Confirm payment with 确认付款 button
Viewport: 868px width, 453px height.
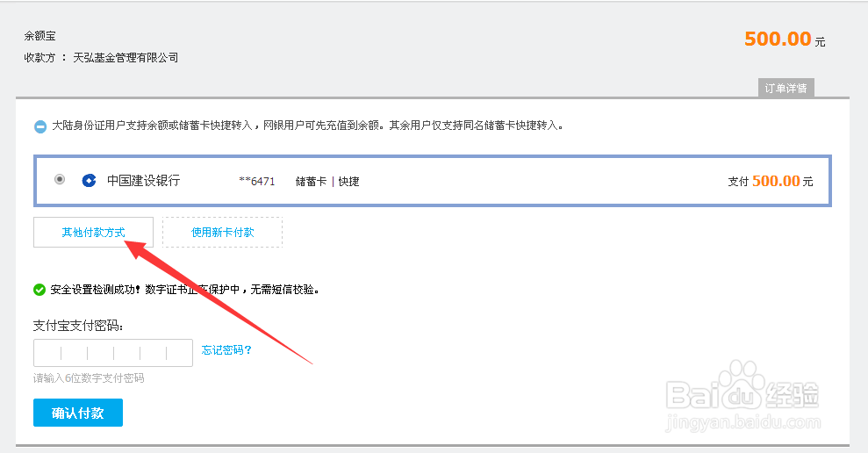(78, 413)
